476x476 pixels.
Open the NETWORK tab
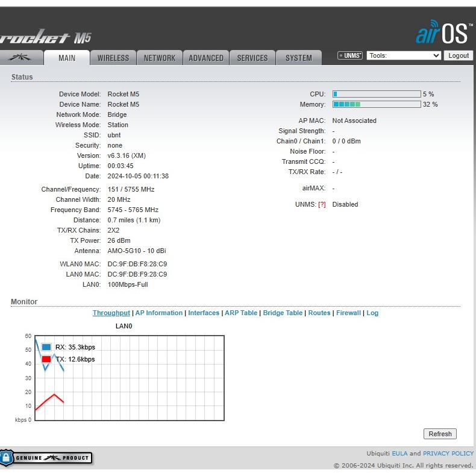click(160, 58)
